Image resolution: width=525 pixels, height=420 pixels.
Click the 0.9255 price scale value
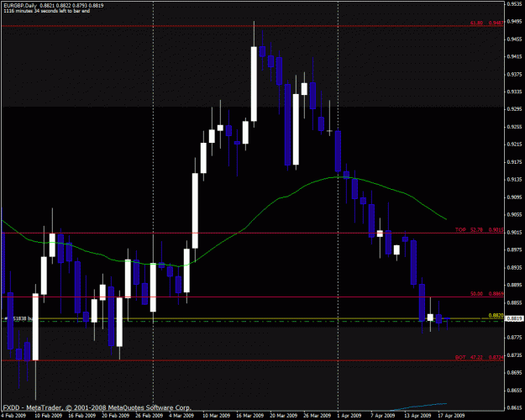(515, 127)
